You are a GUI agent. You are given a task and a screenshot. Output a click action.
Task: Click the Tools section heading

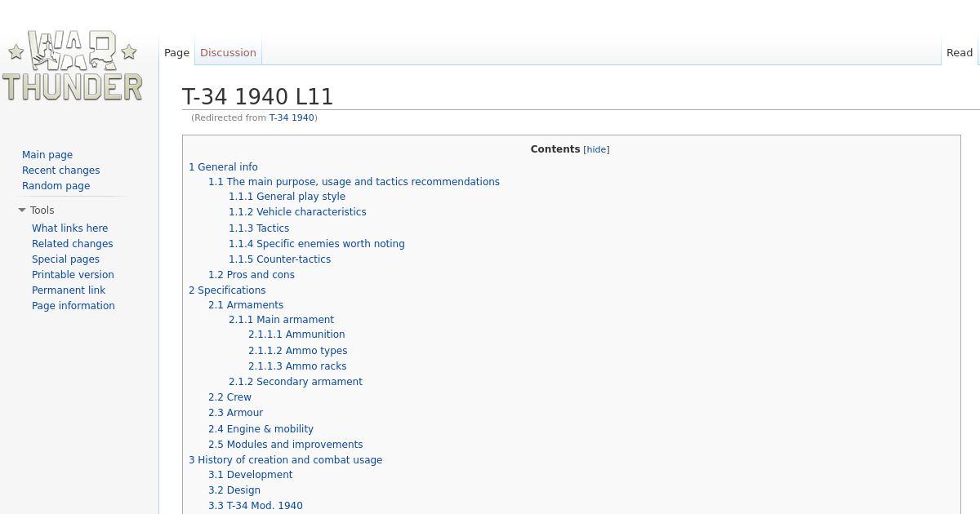(x=42, y=210)
